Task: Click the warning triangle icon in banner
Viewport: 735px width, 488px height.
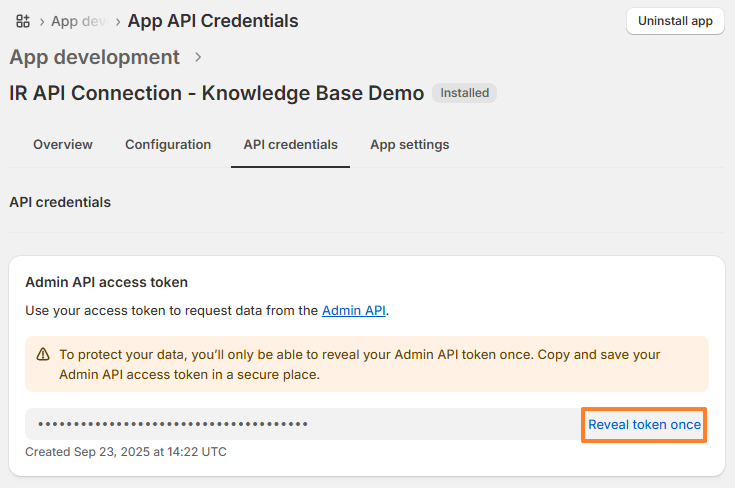Action: click(43, 354)
